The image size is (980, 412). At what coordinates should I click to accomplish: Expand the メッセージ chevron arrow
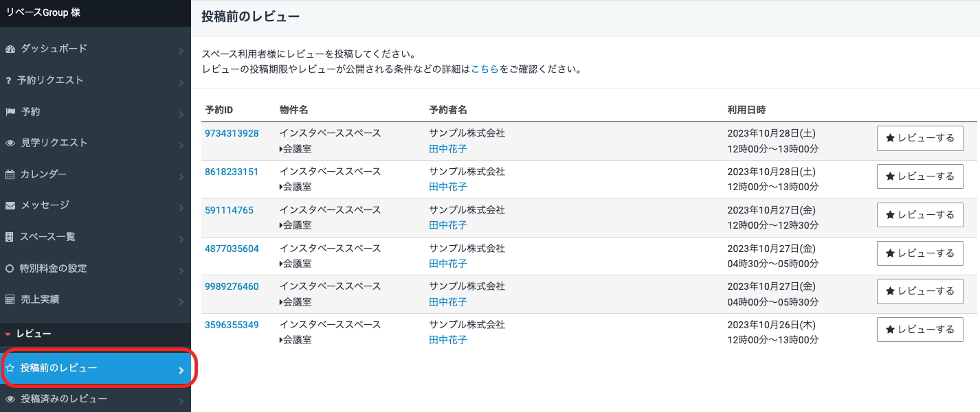181,207
